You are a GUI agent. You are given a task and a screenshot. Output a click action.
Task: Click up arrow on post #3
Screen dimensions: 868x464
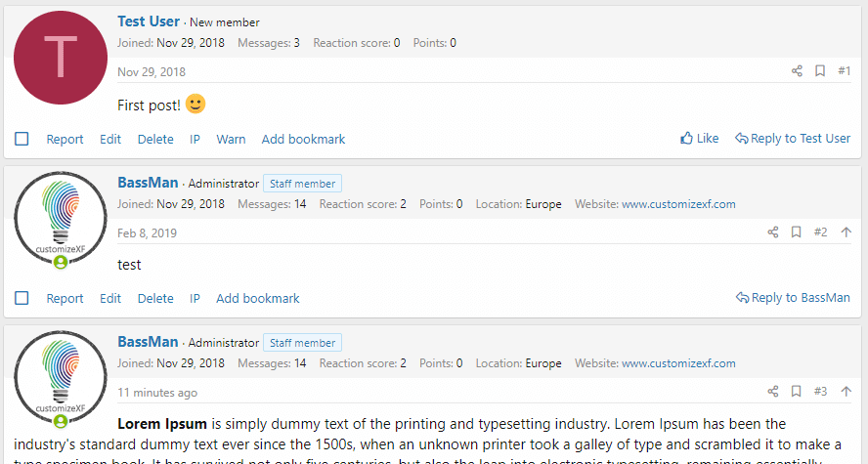click(x=846, y=392)
